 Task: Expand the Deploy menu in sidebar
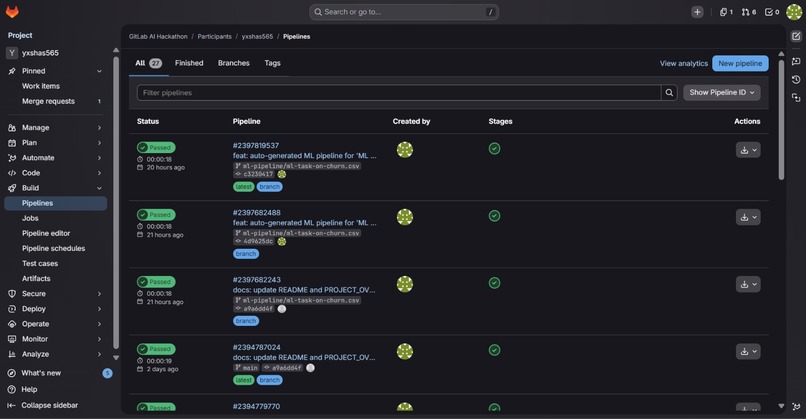(x=56, y=309)
